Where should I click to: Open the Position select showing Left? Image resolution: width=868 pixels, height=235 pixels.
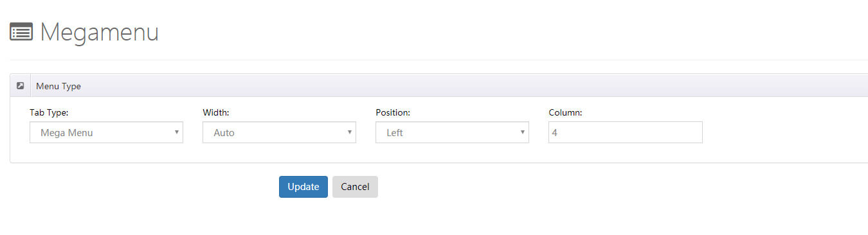click(x=452, y=132)
